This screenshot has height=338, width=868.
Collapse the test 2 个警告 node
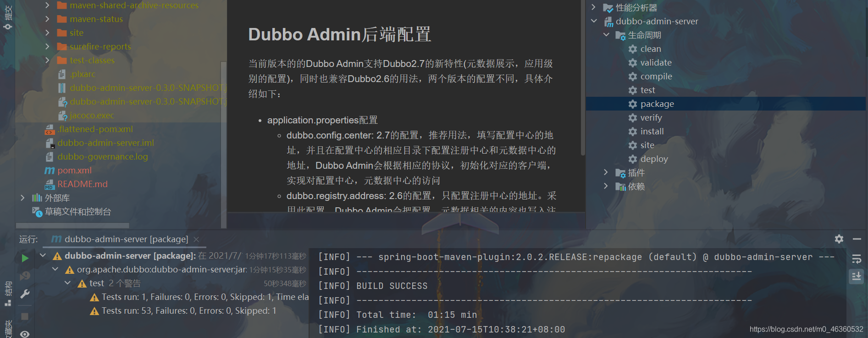coord(68,283)
